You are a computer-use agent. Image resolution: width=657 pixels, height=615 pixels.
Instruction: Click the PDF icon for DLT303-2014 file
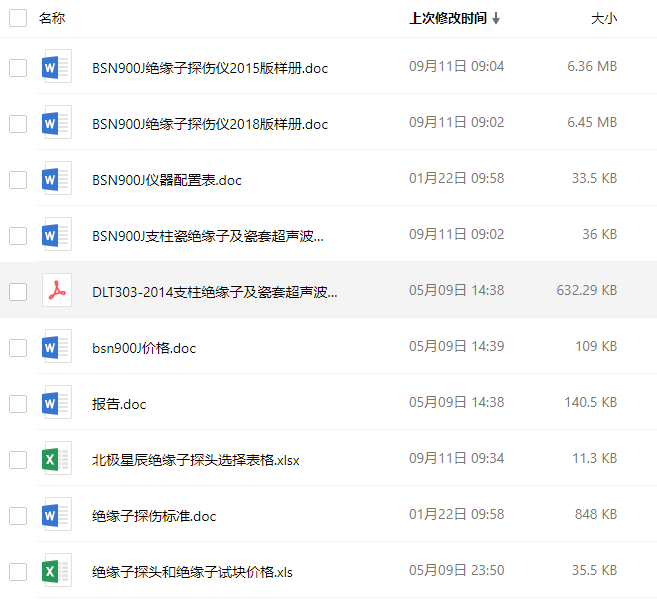57,290
